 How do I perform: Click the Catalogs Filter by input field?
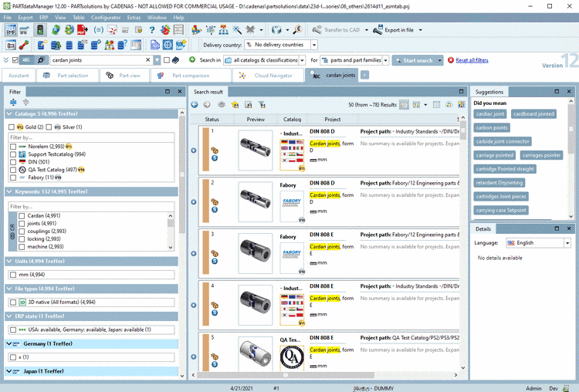pyautogui.click(x=91, y=137)
